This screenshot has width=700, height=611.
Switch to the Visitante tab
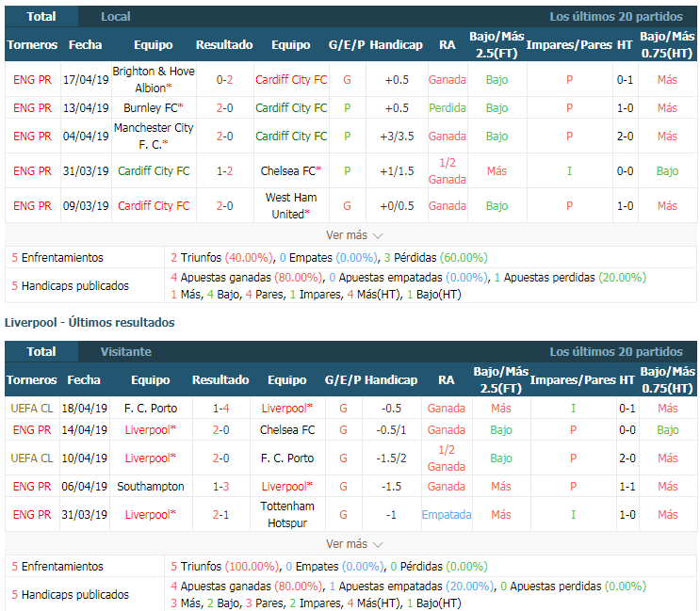[x=126, y=351]
